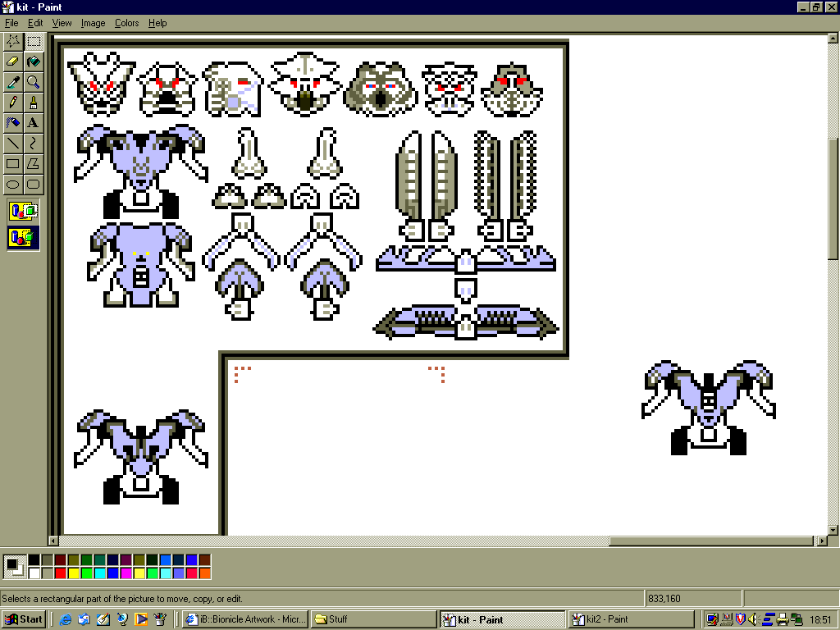This screenshot has width=840, height=630.
Task: Select the Ellipse tool
Action: pos(13,185)
